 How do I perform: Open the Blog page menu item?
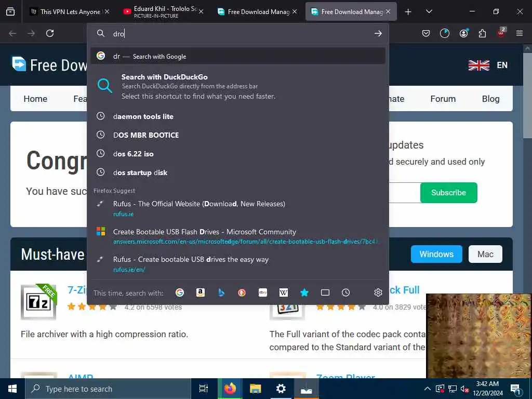pos(490,99)
